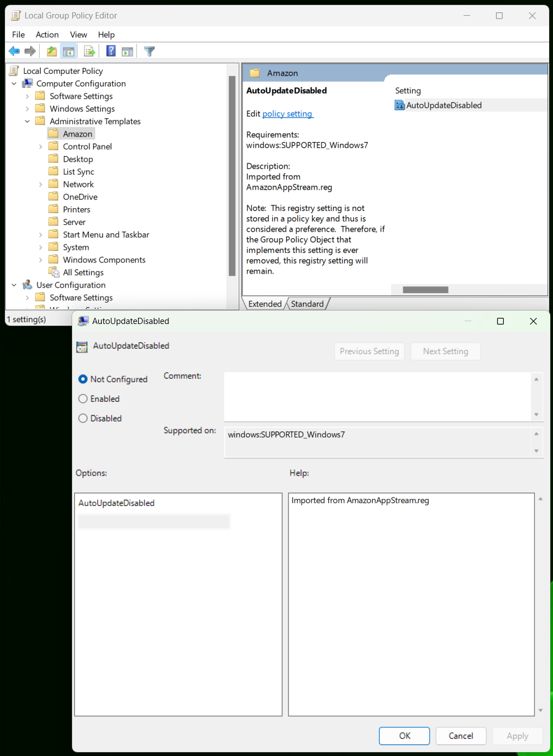Click the Back arrow toolbar icon
The height and width of the screenshot is (756, 553).
point(14,51)
